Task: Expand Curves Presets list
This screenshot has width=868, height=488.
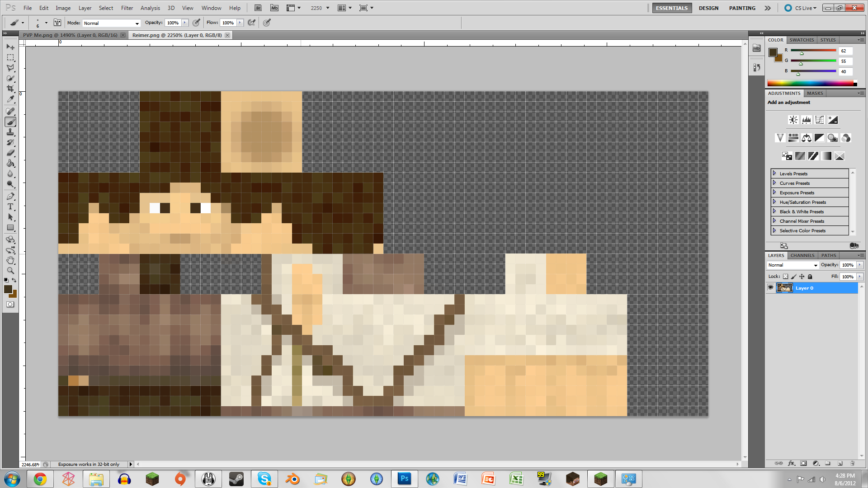Action: tap(774, 183)
